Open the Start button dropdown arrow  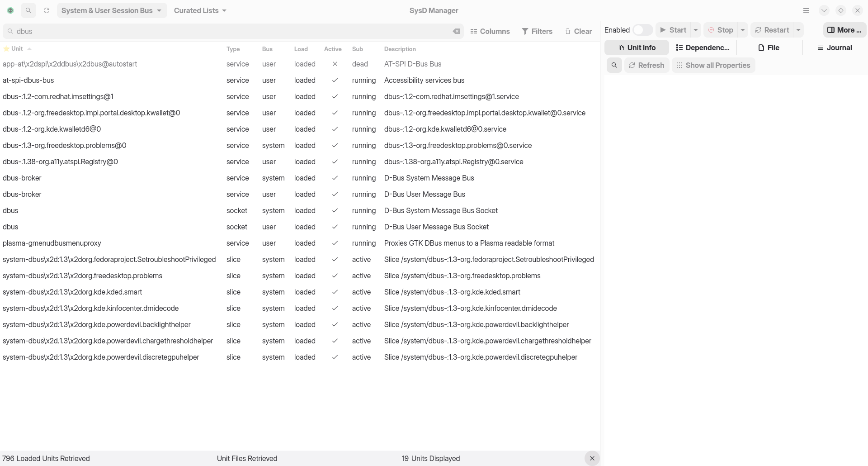click(696, 30)
